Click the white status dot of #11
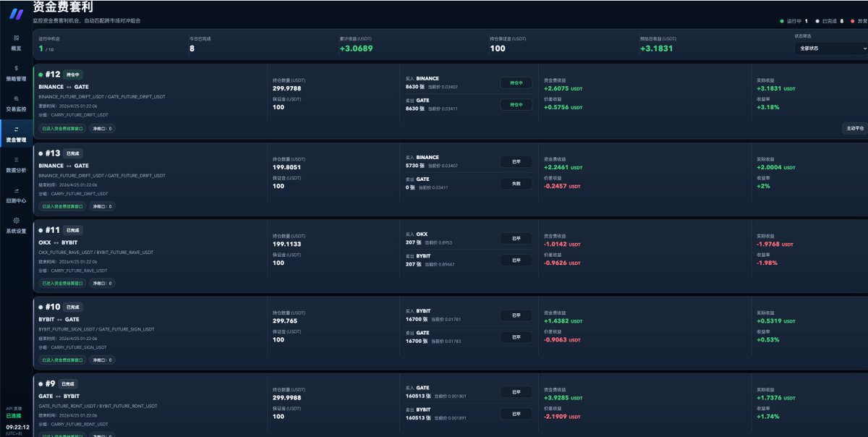 (41, 230)
